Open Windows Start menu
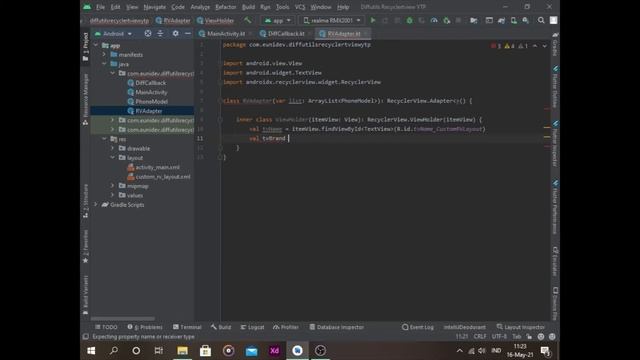This screenshot has height=360, width=640. (91, 351)
